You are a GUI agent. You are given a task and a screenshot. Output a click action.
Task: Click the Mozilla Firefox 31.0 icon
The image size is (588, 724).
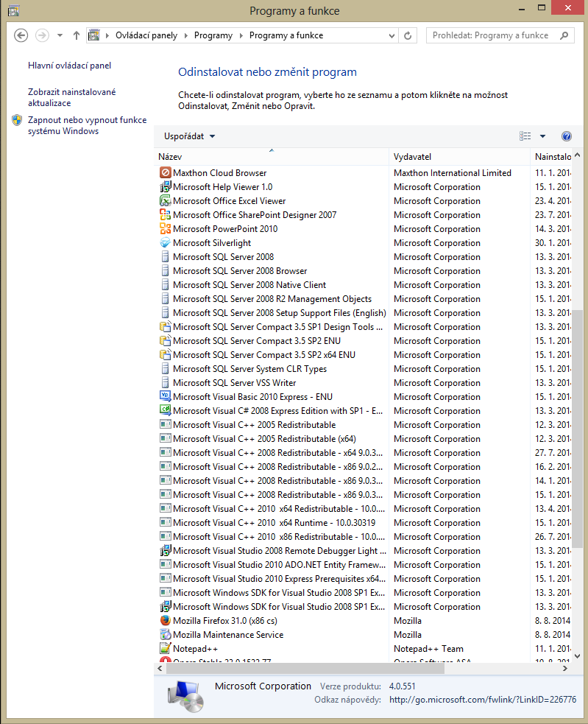tap(165, 620)
